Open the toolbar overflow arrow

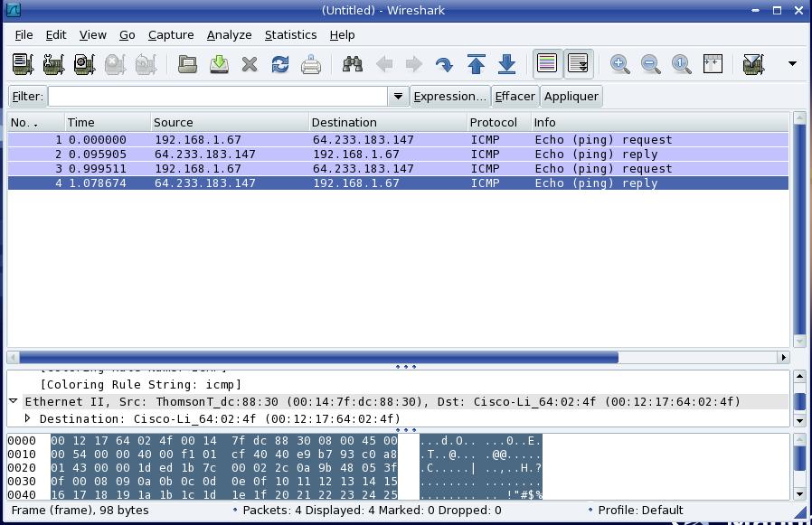pyautogui.click(x=792, y=63)
